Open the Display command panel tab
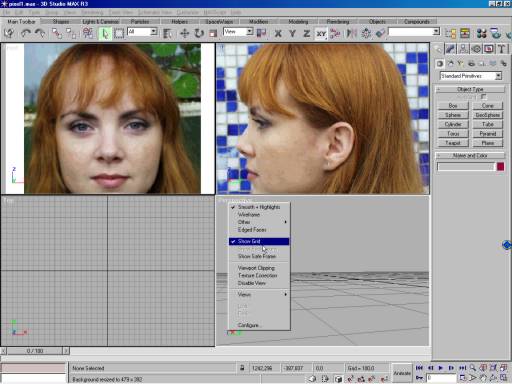Viewport: 512px width, 384px height. point(489,49)
